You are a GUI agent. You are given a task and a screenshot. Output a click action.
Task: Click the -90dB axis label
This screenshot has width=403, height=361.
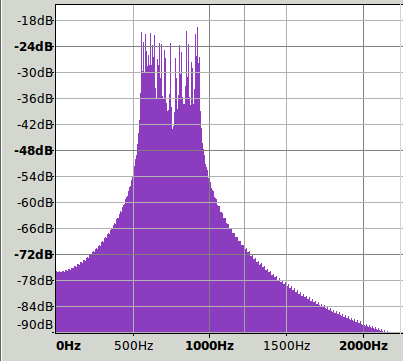point(35,324)
